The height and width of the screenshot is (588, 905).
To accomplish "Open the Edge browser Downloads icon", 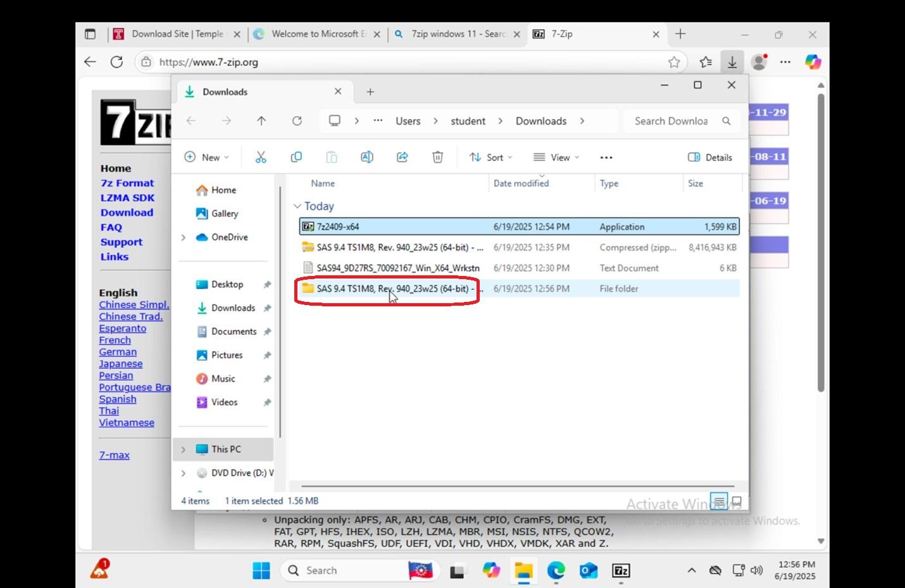I will [732, 62].
